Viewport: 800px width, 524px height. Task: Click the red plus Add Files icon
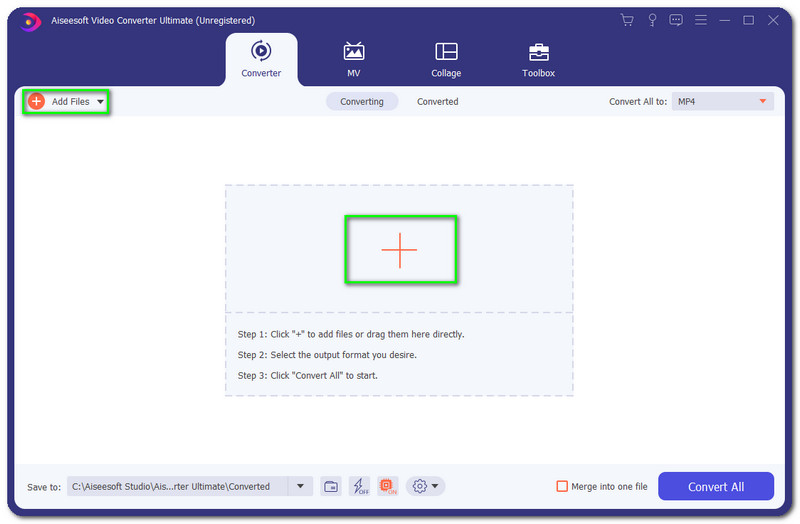[36, 101]
